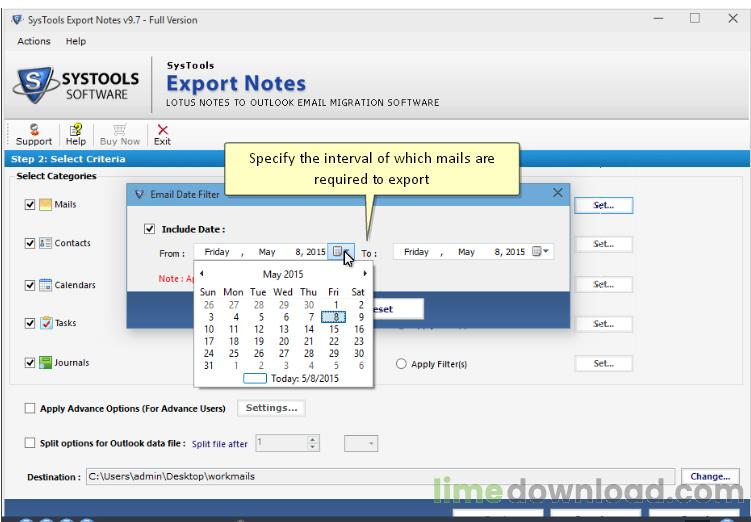Select May 1 in the calendar
Viewport: 751px width, 522px height.
[336, 305]
